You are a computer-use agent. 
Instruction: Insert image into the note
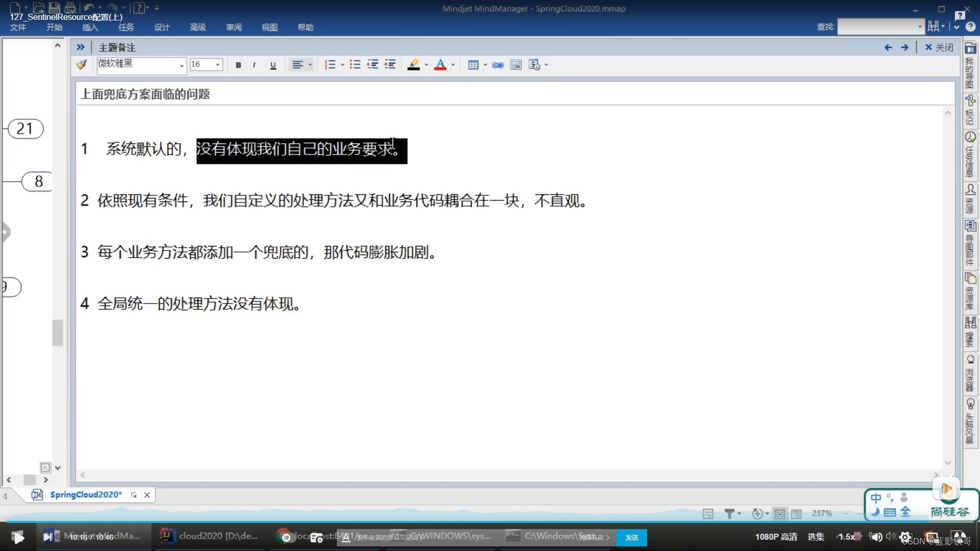(x=516, y=65)
